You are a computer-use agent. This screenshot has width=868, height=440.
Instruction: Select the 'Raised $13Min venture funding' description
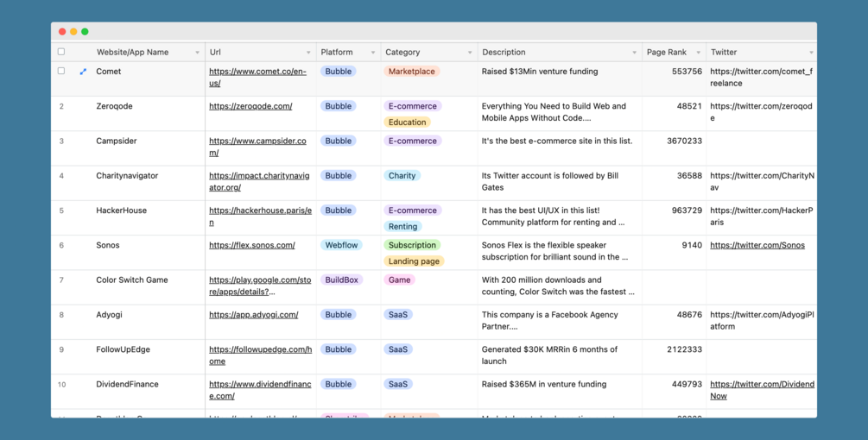[x=540, y=72]
